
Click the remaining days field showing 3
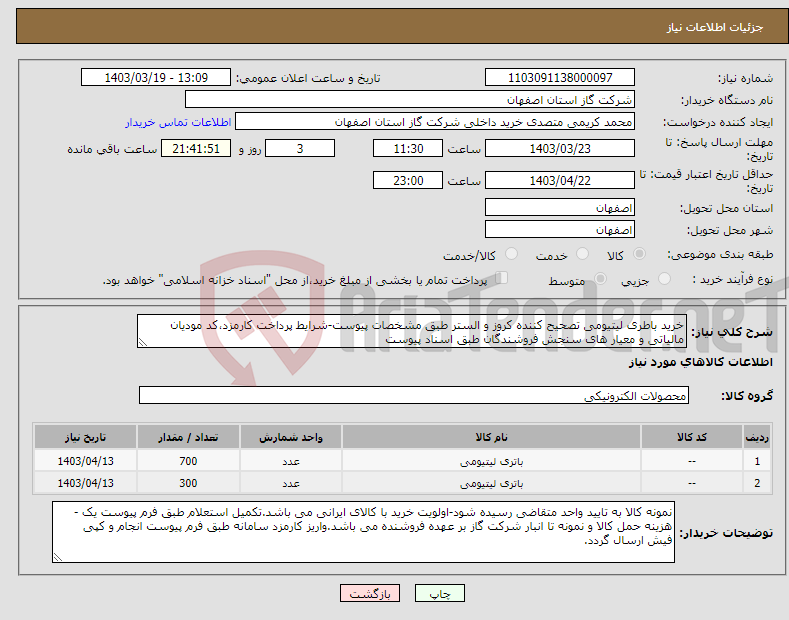(x=300, y=148)
